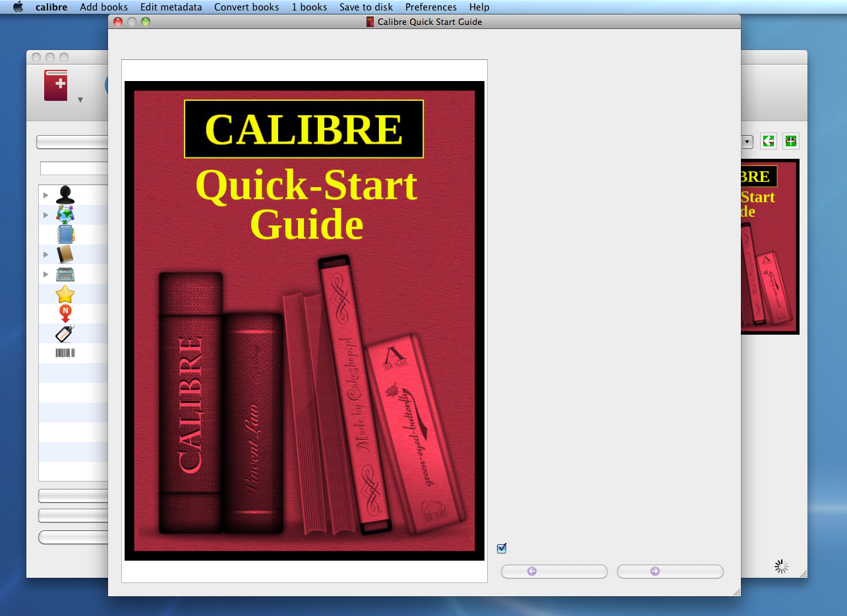Click the green left-arrow icon in main window
Screen dimensions: 847x616
(x=768, y=141)
